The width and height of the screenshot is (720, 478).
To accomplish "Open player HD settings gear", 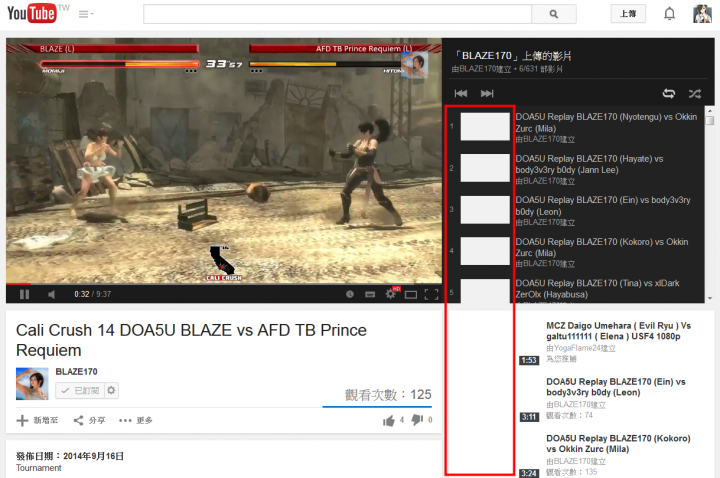I will click(x=391, y=294).
